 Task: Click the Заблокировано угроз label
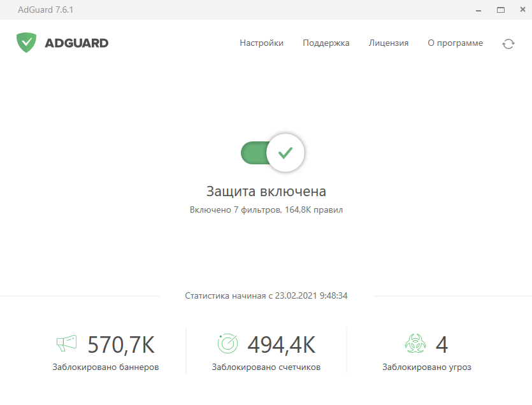click(x=427, y=367)
